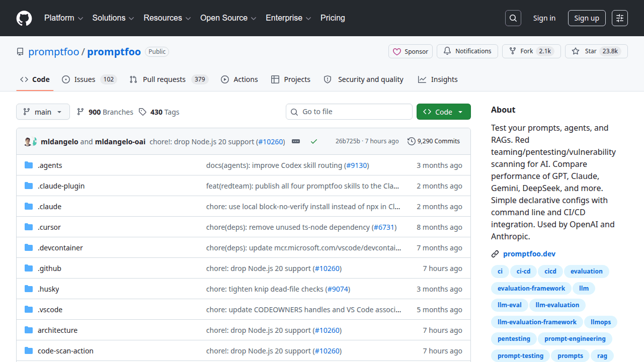
Task: Open the promptfoo.dev website link
Action: tap(529, 254)
